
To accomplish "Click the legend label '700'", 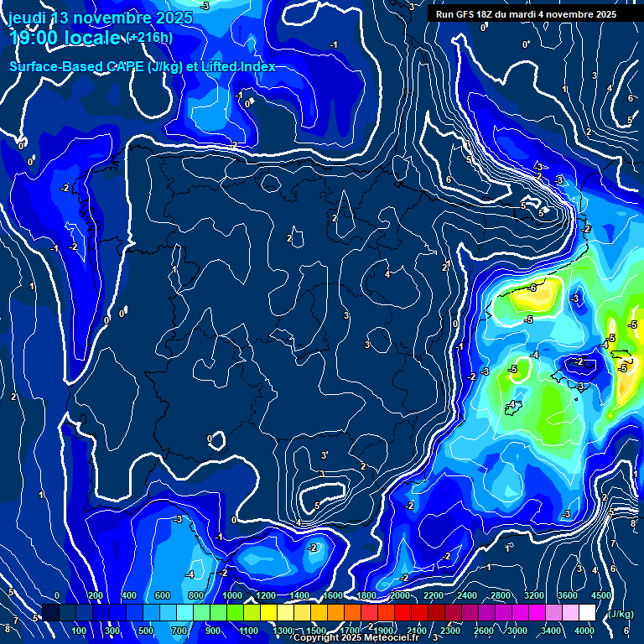I will pyautogui.click(x=179, y=630).
